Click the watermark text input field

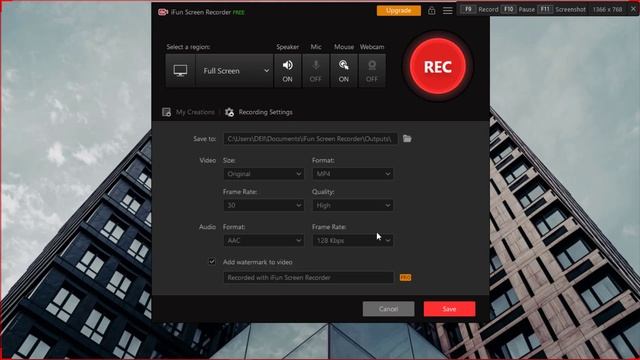(308, 278)
